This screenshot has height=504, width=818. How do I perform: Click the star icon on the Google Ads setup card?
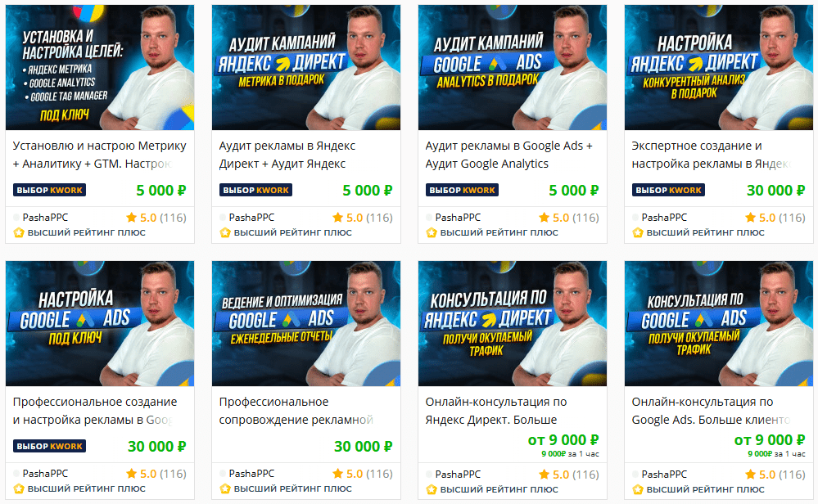click(132, 473)
